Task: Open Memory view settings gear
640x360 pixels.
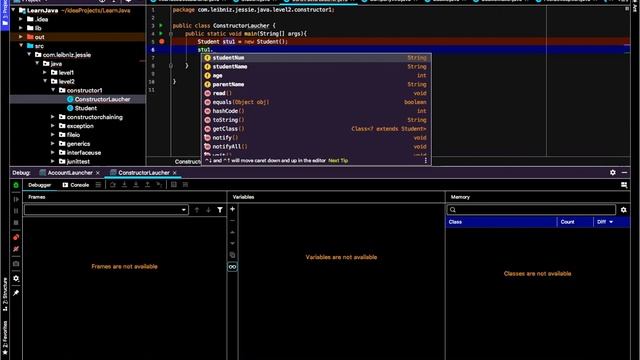Action: point(624,210)
